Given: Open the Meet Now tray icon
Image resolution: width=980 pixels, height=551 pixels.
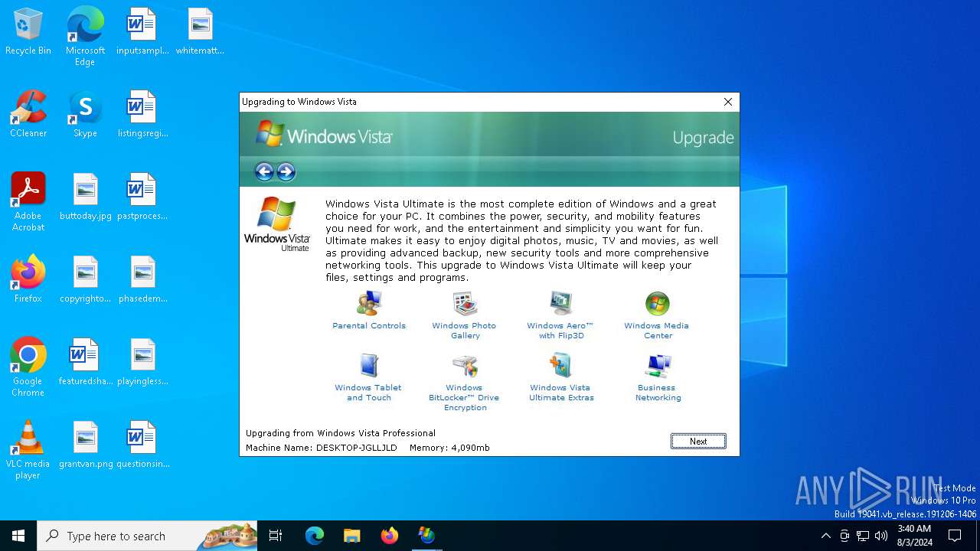Looking at the screenshot, I should click(x=844, y=536).
